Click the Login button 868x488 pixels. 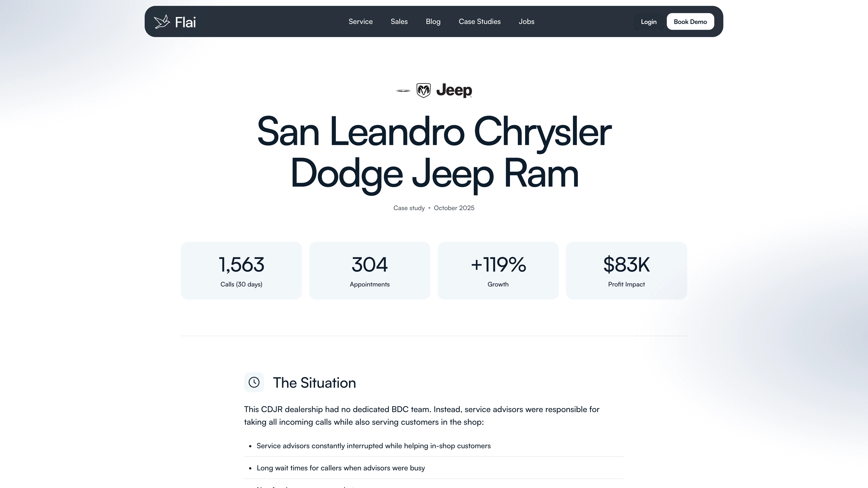[x=649, y=21]
